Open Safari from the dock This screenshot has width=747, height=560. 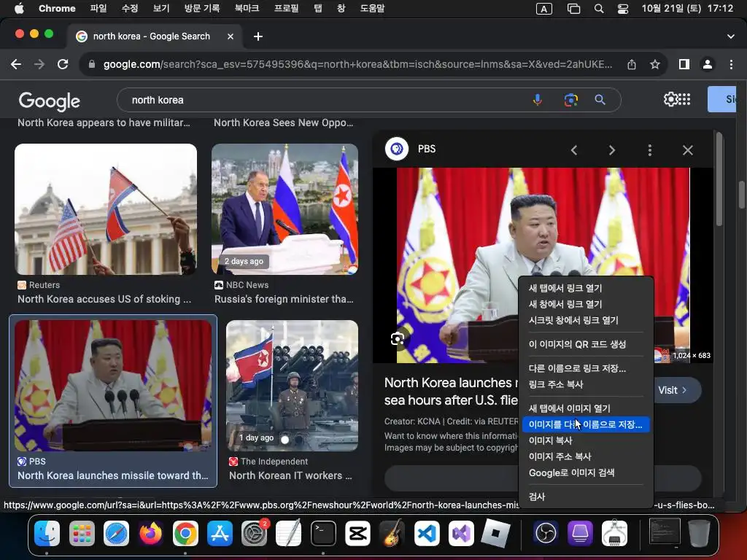click(116, 533)
